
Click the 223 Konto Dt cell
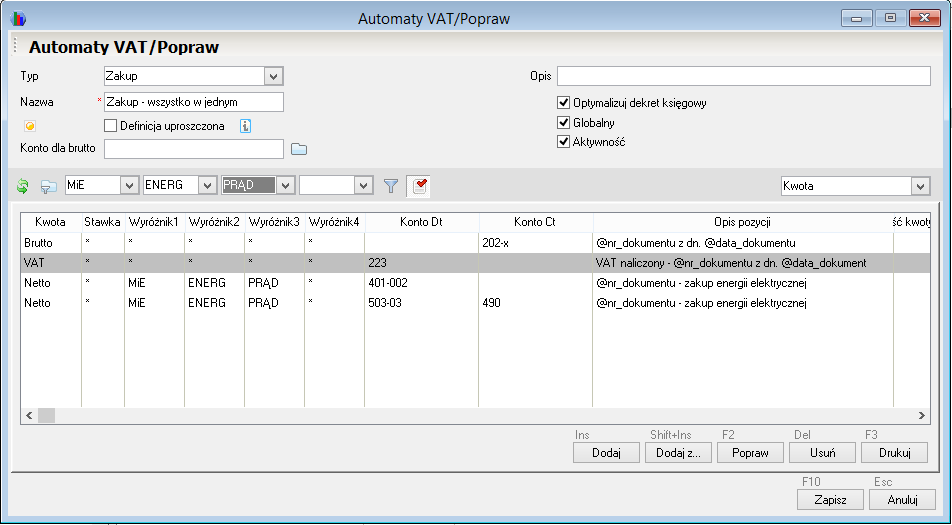click(x=421, y=263)
